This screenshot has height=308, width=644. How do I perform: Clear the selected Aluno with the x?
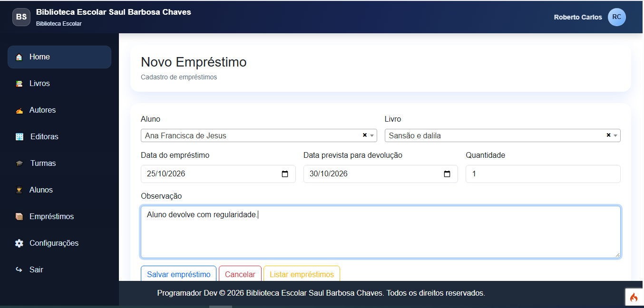(x=365, y=135)
